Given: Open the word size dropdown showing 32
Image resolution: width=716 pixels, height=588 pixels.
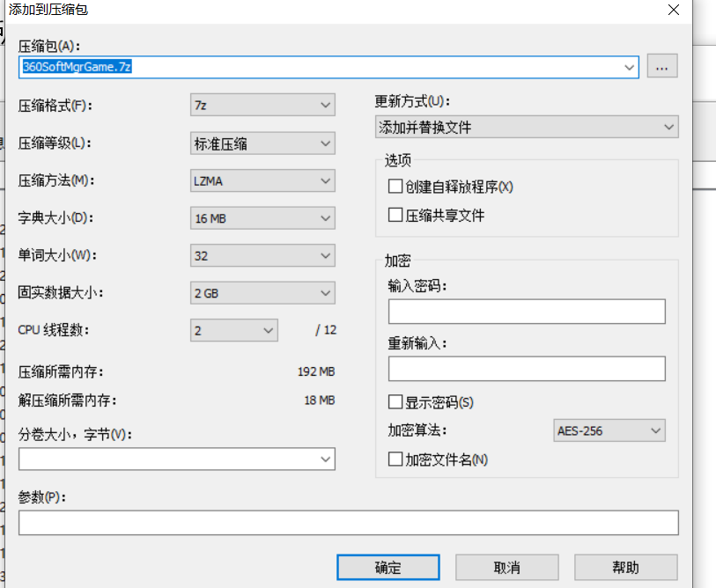Looking at the screenshot, I should point(262,255).
